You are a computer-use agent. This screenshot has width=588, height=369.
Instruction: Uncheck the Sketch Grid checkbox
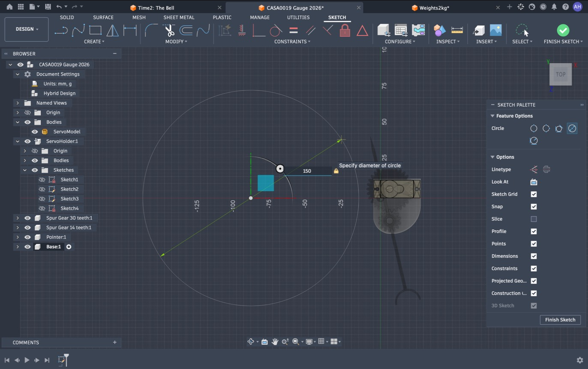point(534,194)
